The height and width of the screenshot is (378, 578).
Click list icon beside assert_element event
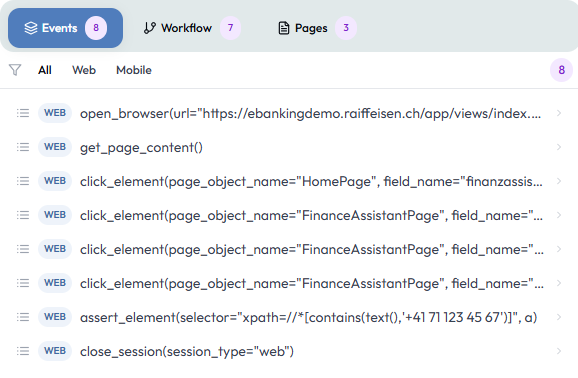pos(23,317)
